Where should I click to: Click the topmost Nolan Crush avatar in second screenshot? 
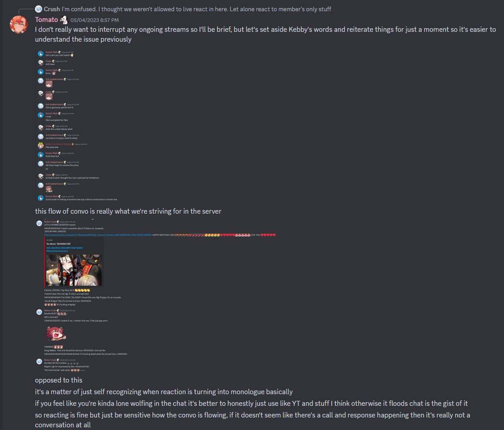click(x=39, y=223)
